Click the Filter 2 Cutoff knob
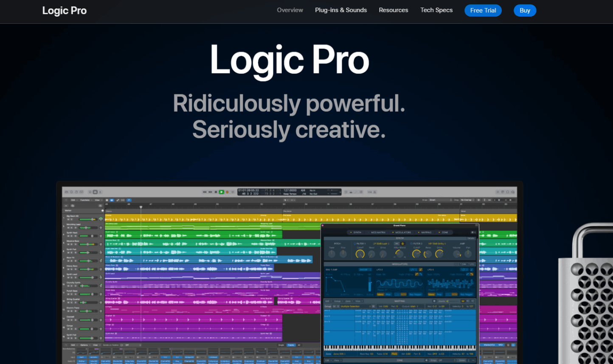The image size is (613, 364). pyautogui.click(x=416, y=254)
